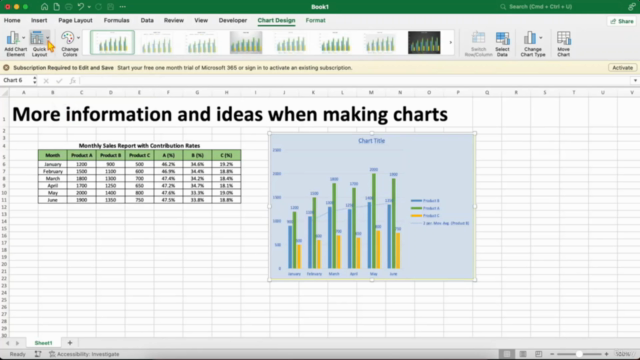Click the next sheet navigation arrow
Screen dimensions: 640x360
pyautogui.click(x=17, y=343)
